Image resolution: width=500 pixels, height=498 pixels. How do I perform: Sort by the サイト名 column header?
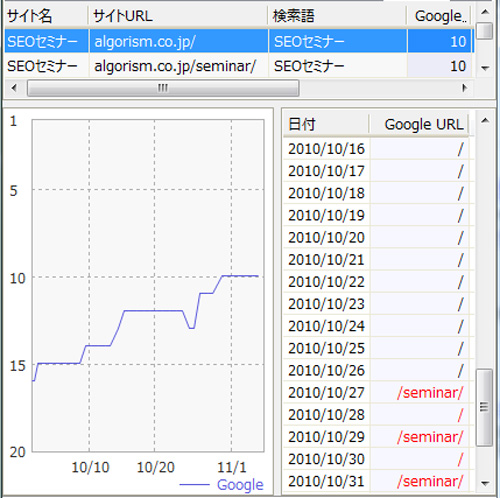47,16
